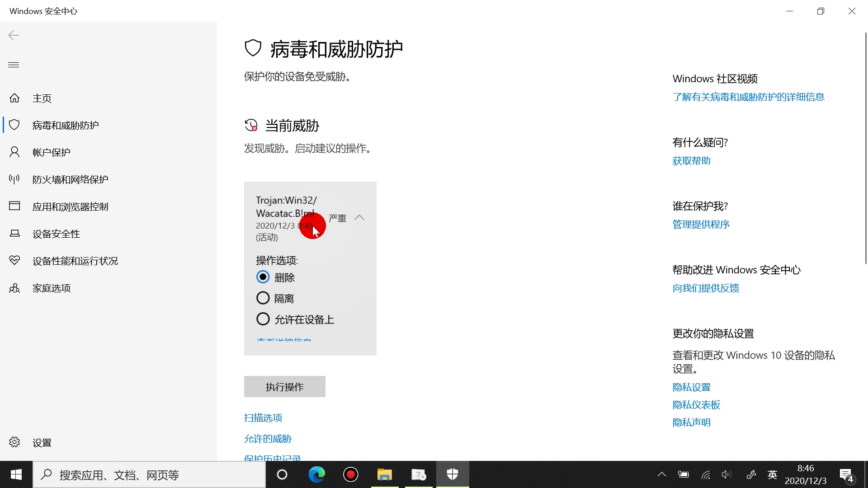Click the window icon for 应用和浏览器控制
This screenshot has width=868, height=488.
point(14,206)
